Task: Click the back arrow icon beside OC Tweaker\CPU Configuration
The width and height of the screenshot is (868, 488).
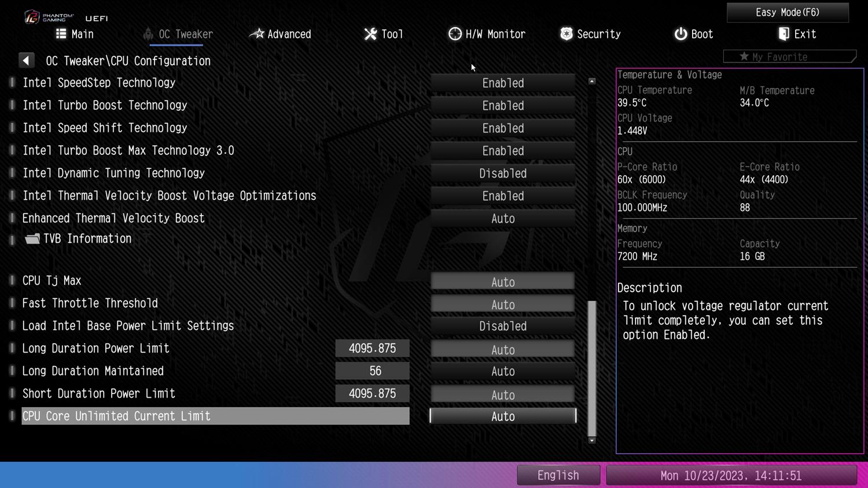Action: tap(26, 60)
